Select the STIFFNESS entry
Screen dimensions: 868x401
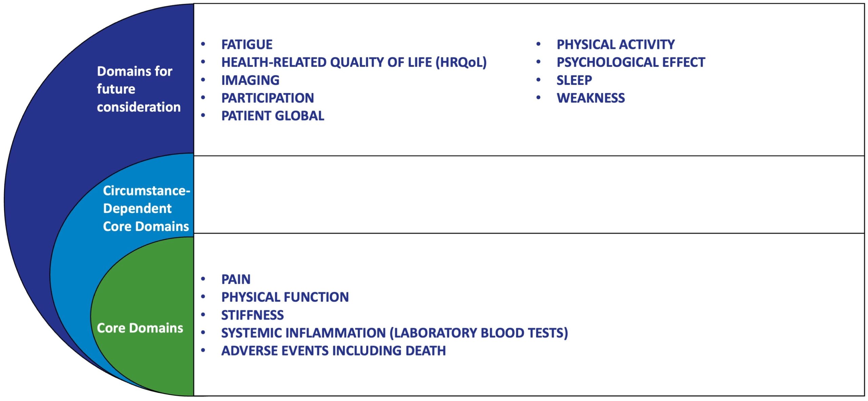(252, 315)
